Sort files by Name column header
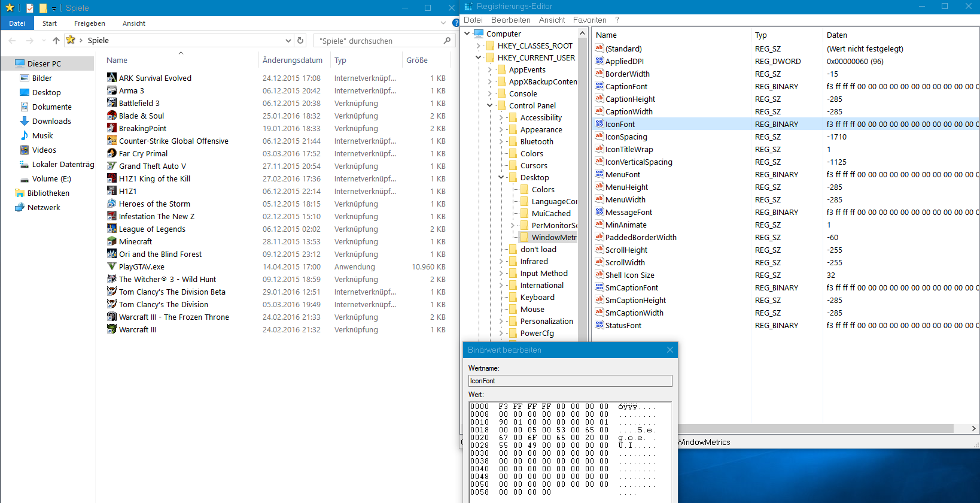The width and height of the screenshot is (980, 503). tap(117, 60)
